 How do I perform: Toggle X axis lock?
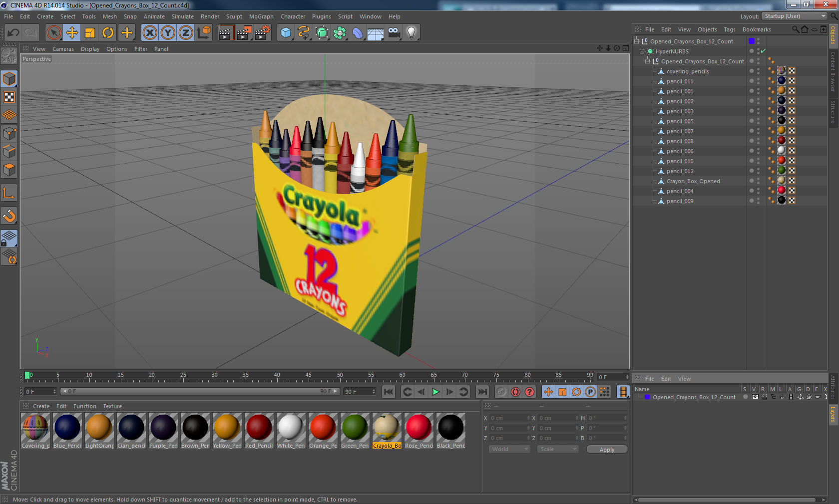pyautogui.click(x=149, y=33)
